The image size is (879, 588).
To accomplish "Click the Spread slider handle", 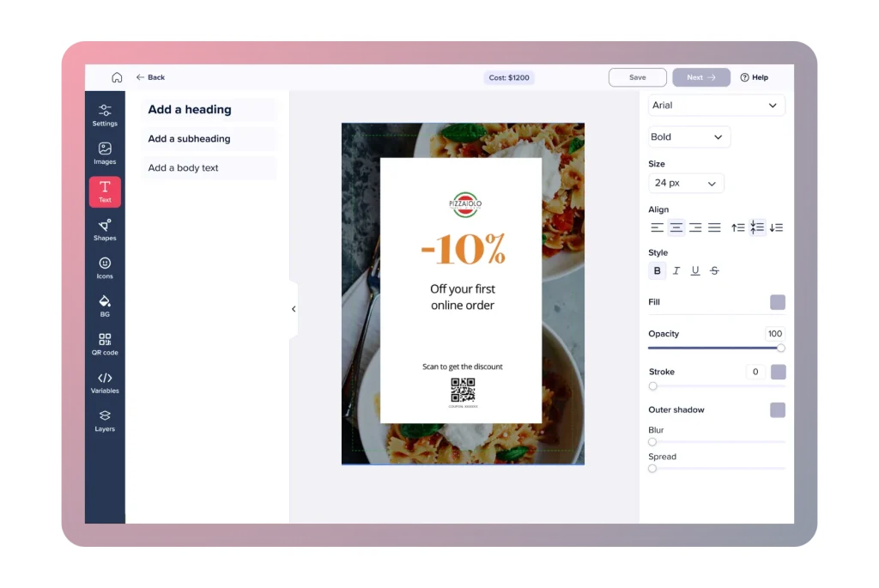I will [652, 469].
